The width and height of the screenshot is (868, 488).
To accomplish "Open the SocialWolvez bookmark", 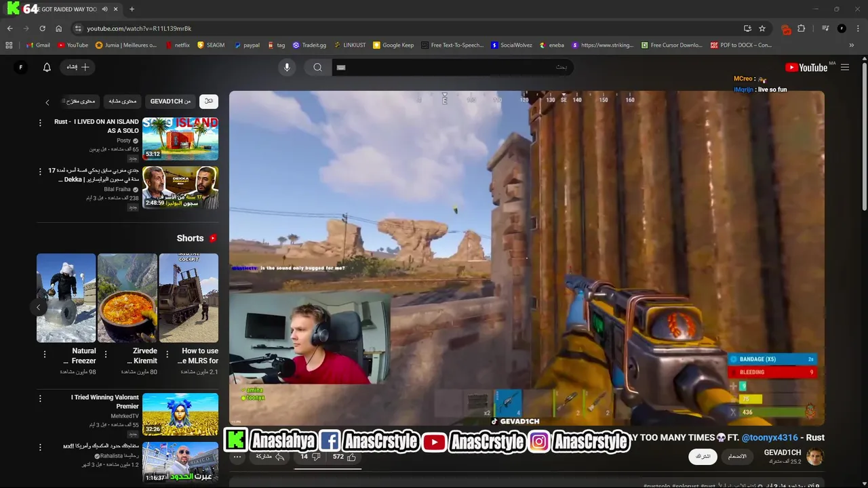I will click(511, 45).
